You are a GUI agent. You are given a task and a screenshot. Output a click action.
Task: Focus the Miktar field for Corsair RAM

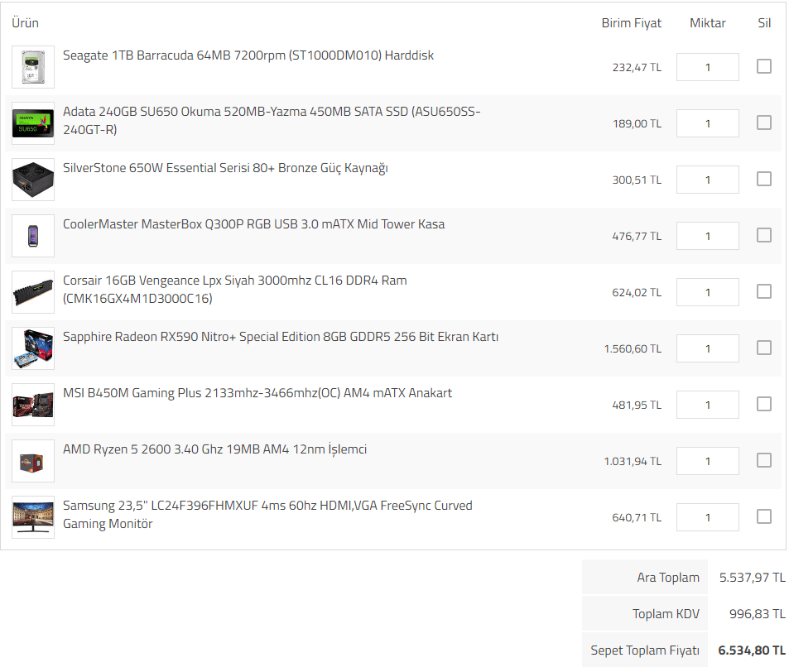tap(707, 292)
